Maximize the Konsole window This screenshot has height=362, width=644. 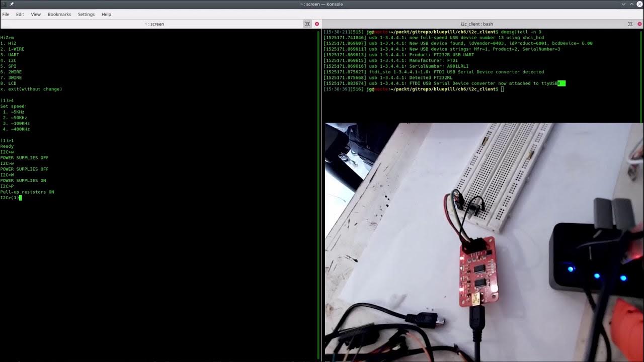(x=631, y=4)
